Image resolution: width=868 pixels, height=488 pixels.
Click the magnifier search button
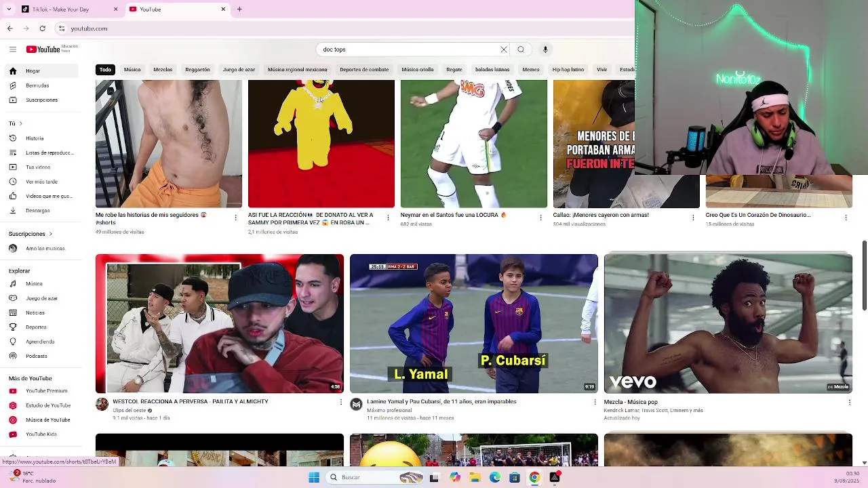pyautogui.click(x=521, y=49)
